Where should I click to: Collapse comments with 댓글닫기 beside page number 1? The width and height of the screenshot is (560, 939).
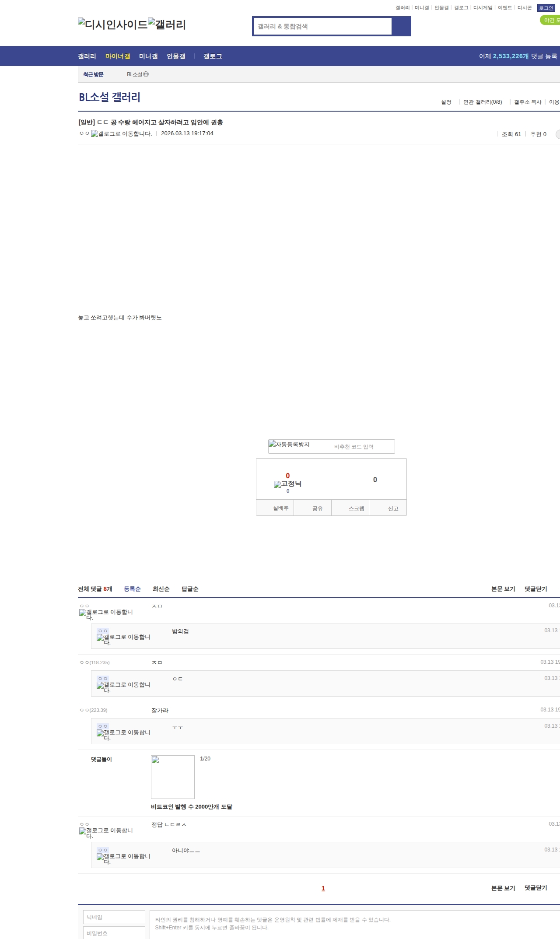[x=536, y=888]
